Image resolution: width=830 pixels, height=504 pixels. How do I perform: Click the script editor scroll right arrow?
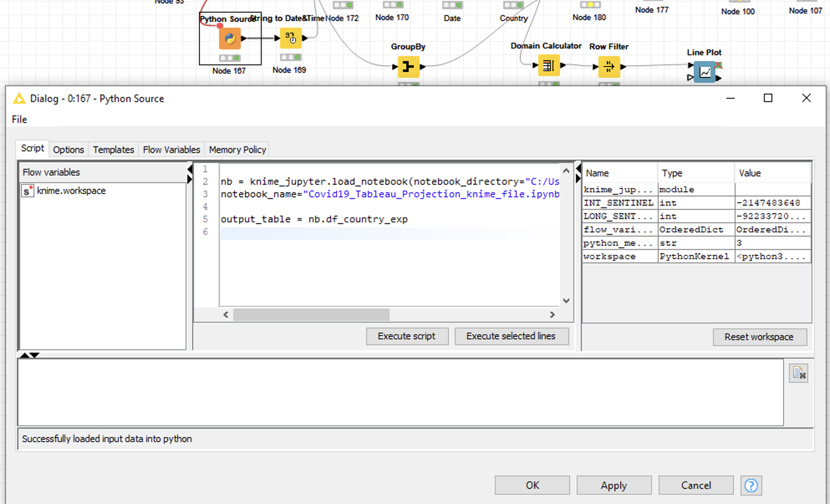(552, 315)
